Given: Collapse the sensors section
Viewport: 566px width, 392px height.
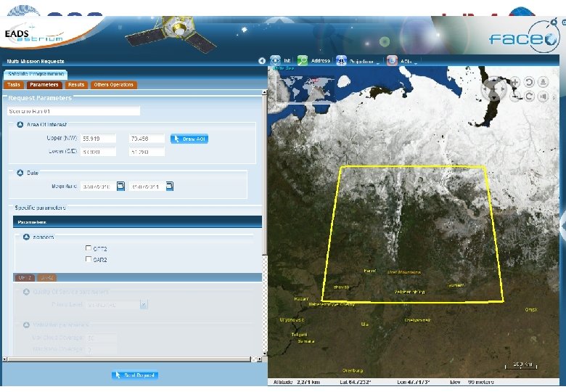Looking at the screenshot, I should point(26,237).
